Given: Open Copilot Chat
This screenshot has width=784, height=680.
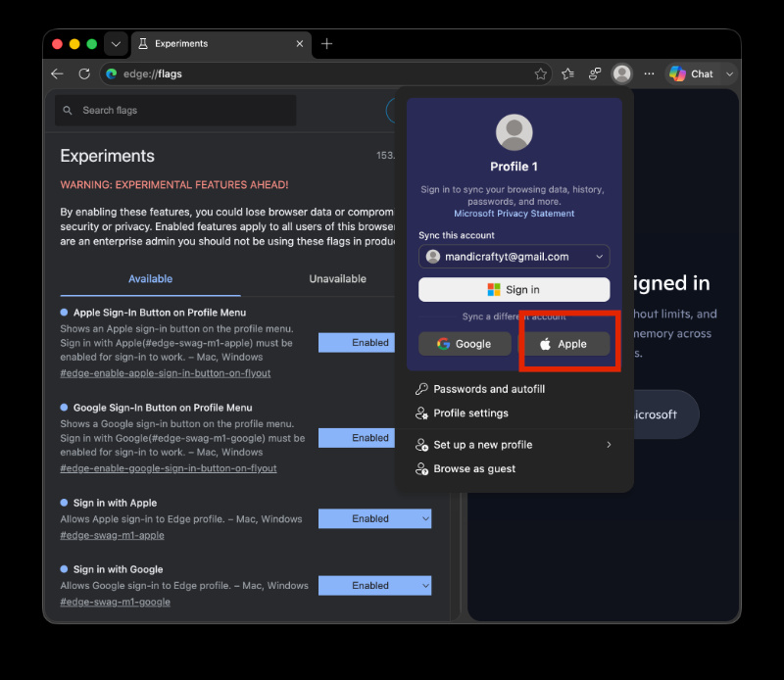Looking at the screenshot, I should (692, 74).
